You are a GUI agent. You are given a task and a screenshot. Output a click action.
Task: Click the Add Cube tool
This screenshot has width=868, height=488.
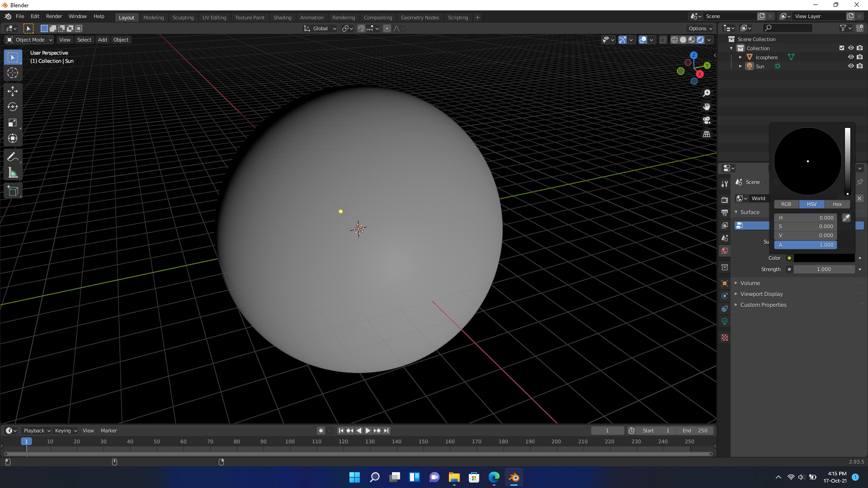(x=13, y=191)
